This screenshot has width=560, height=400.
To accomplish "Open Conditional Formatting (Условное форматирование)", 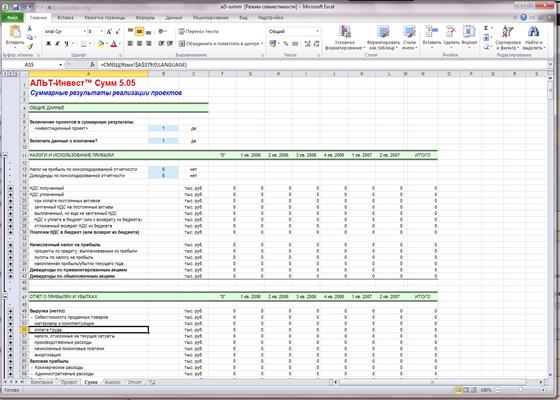I will [345, 38].
